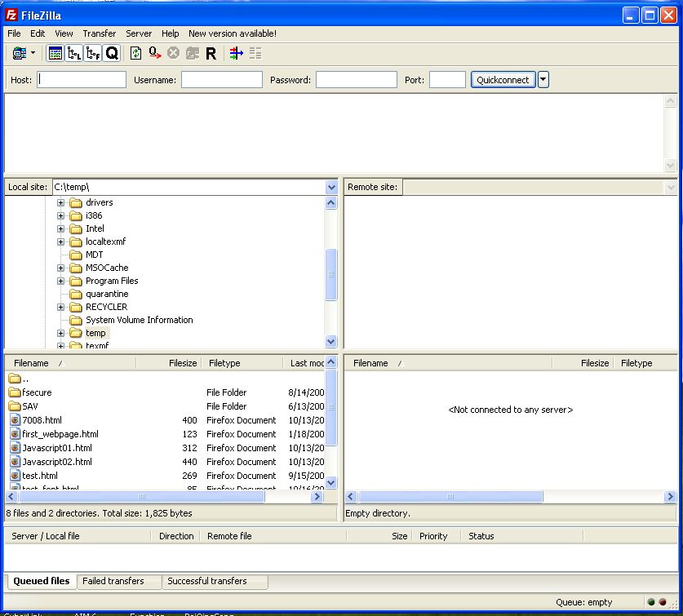Open the File menu
This screenshot has width=683, height=616.
(14, 33)
